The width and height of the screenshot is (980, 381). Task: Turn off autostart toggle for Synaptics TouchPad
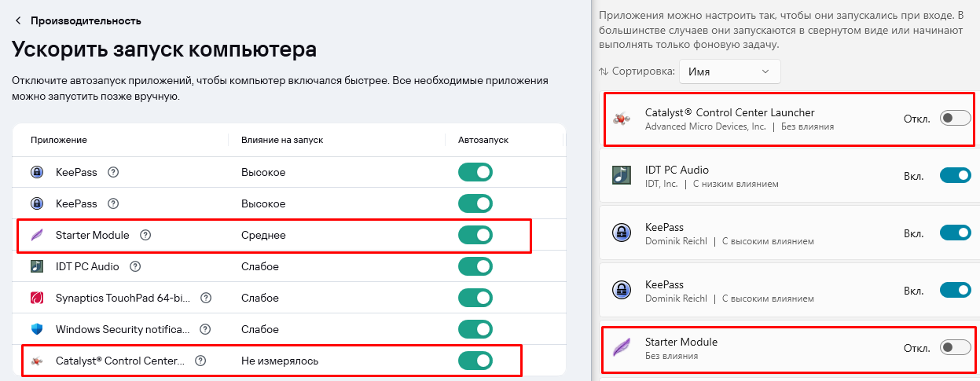pos(475,298)
